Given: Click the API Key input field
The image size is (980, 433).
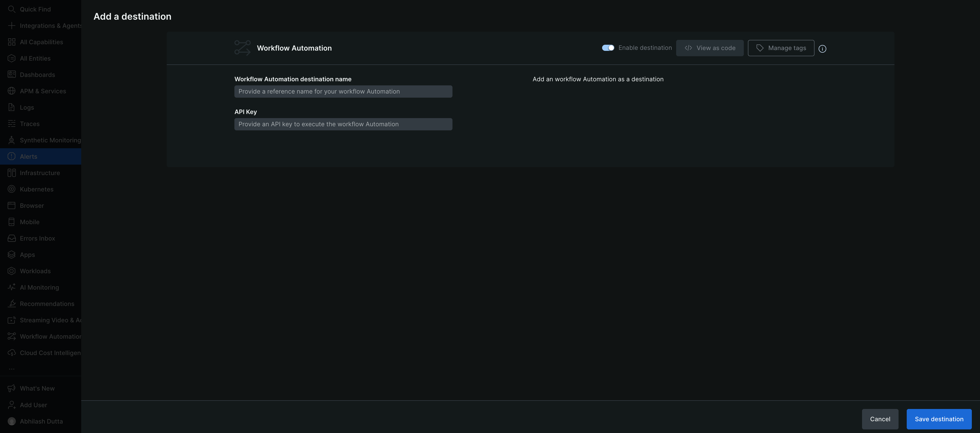Looking at the screenshot, I should point(343,124).
